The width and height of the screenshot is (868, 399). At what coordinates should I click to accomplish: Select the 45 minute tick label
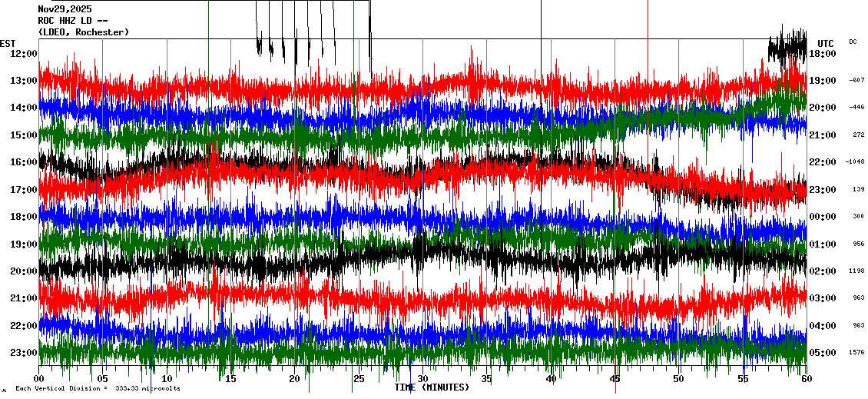click(x=615, y=379)
